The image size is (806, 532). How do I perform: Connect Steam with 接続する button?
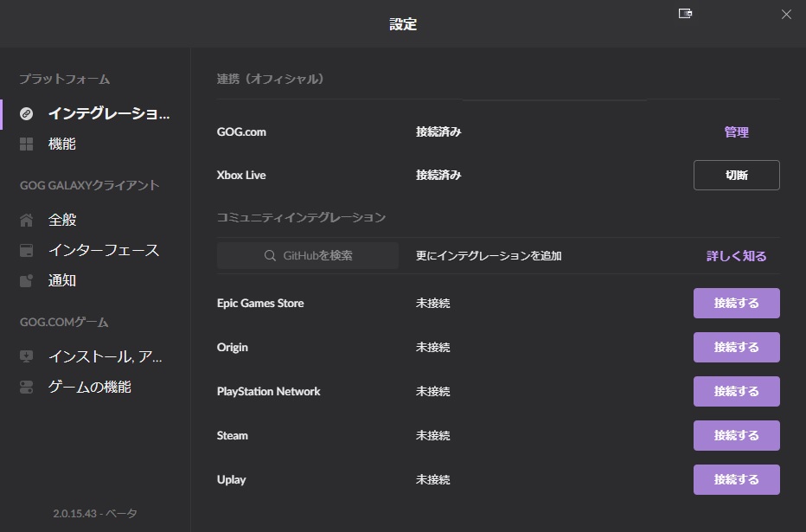(737, 436)
